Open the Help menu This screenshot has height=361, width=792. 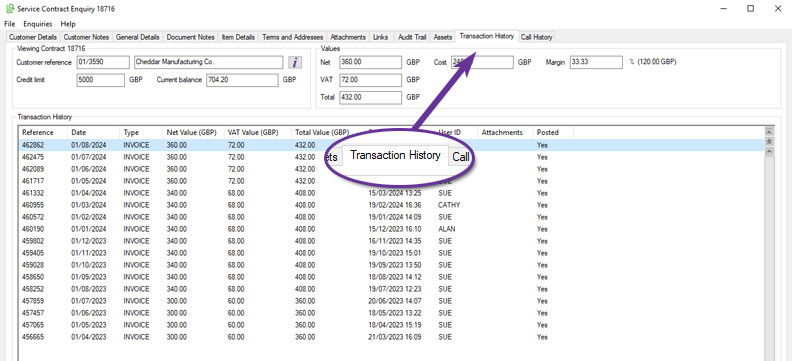(x=68, y=24)
